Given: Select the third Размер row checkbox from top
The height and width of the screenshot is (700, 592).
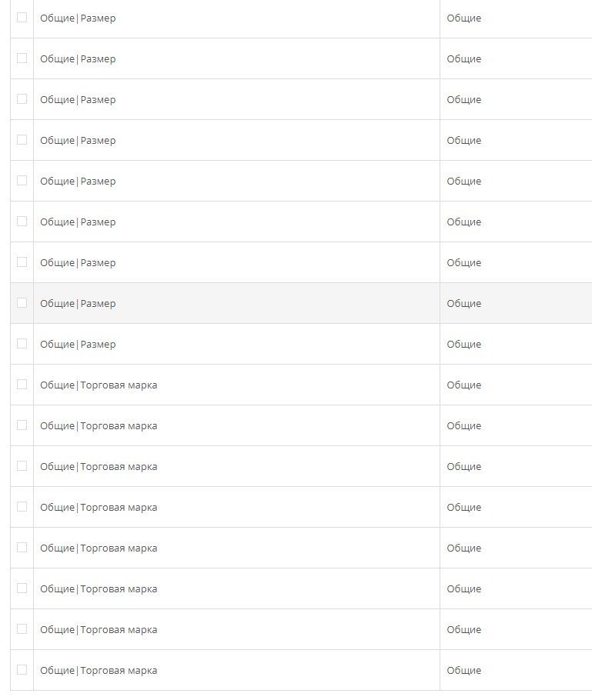Looking at the screenshot, I should click(22, 98).
